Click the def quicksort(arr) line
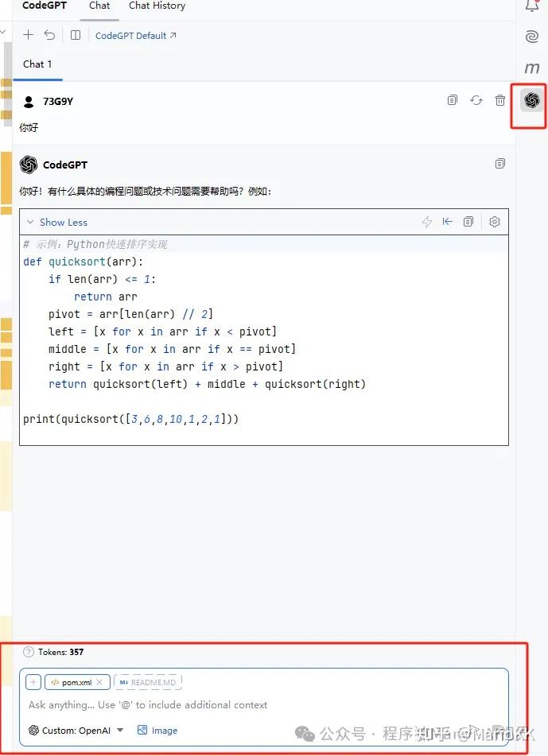 pyautogui.click(x=83, y=262)
